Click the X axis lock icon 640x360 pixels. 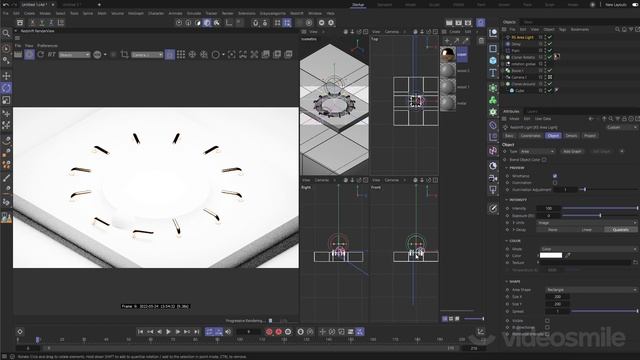click(32, 22)
